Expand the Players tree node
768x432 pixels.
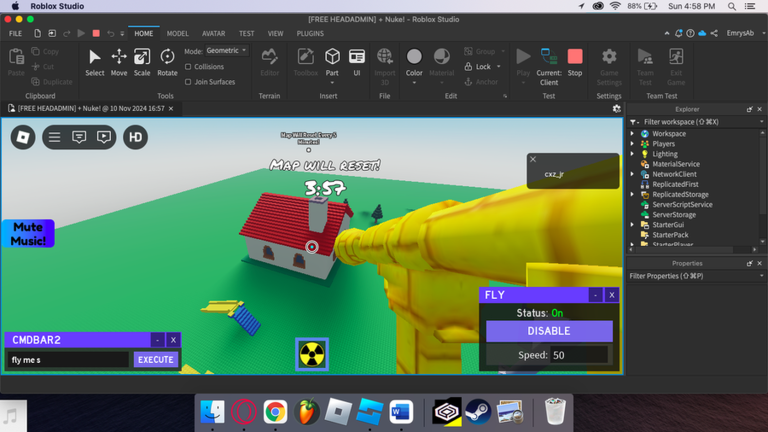click(632, 144)
